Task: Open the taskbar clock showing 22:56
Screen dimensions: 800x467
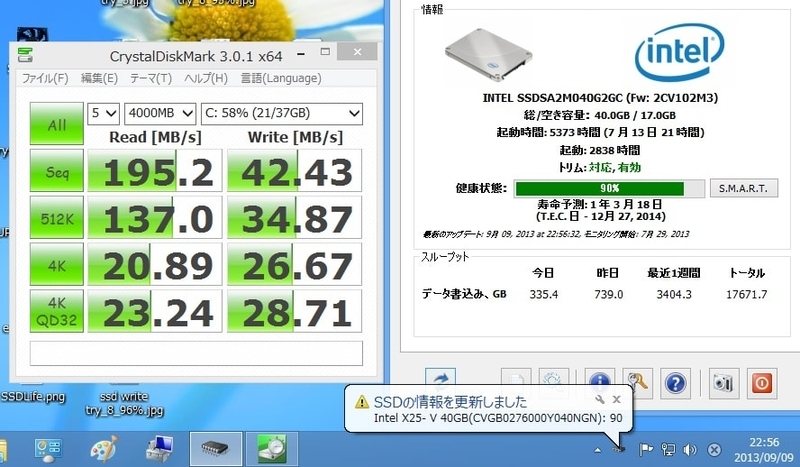Action: [764, 449]
